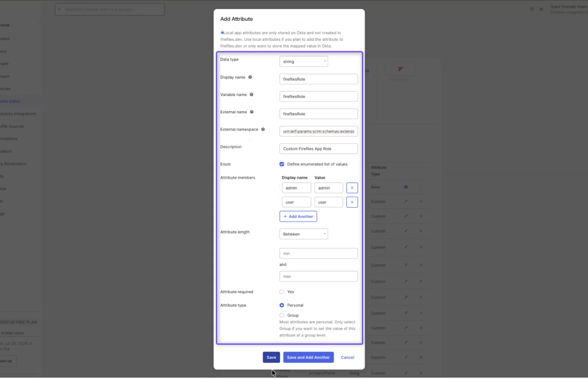Click the Syed Hussain Imam account name
The width and height of the screenshot is (588, 379).
pos(569,7)
